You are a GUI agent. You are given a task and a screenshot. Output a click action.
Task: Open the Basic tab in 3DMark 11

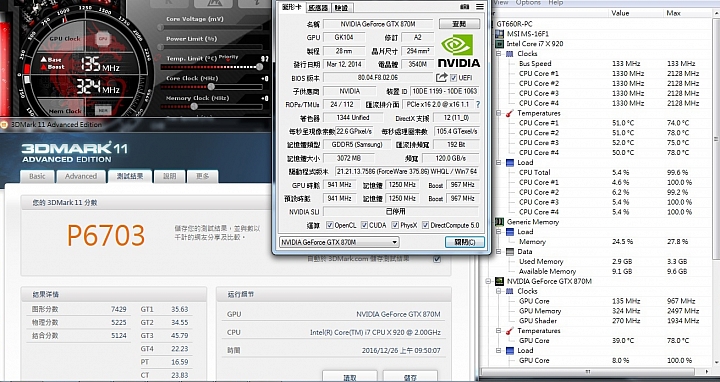[x=37, y=176]
